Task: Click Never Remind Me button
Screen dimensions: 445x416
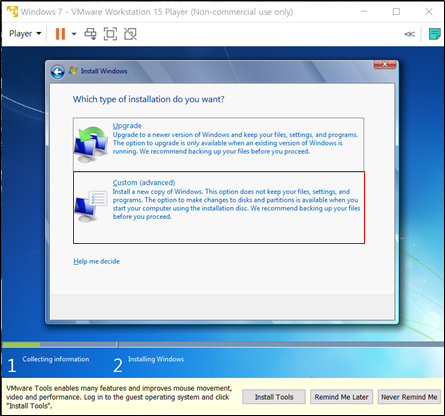Action: tap(409, 397)
